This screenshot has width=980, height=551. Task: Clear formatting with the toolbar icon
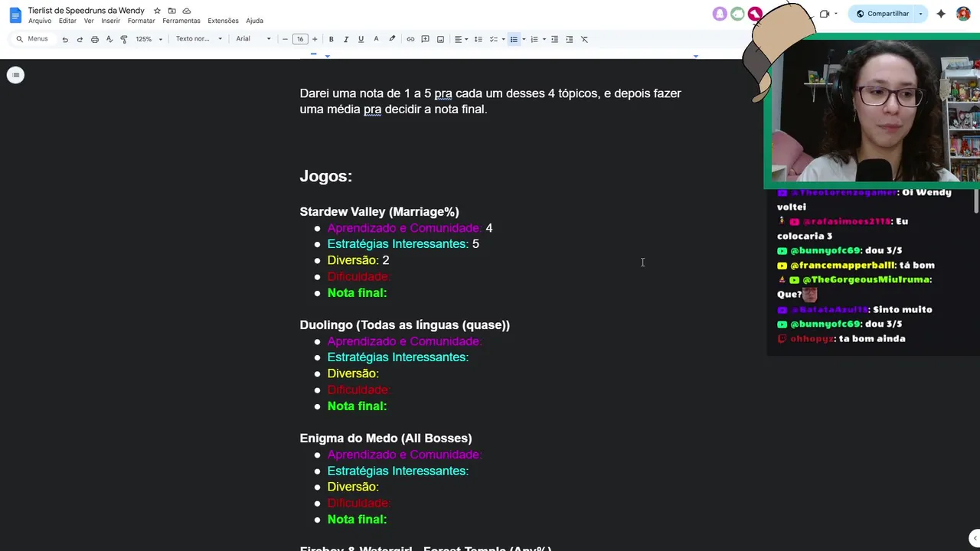[584, 39]
